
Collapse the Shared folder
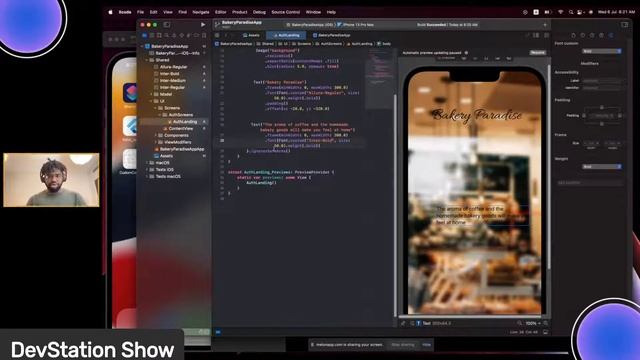click(x=147, y=60)
